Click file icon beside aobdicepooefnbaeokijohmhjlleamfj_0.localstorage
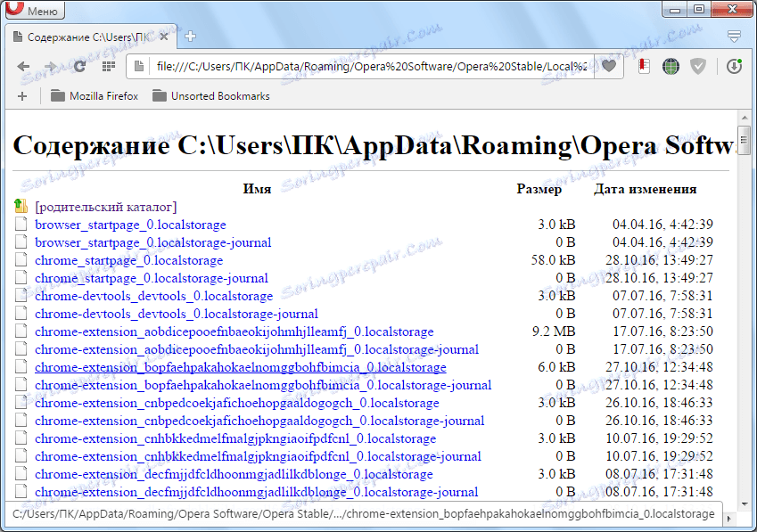 click(21, 331)
